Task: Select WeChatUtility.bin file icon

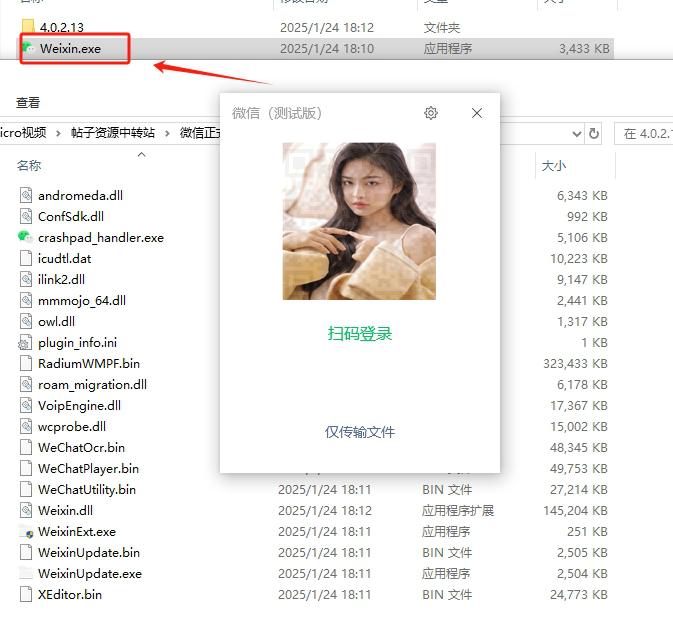Action: tap(26, 490)
